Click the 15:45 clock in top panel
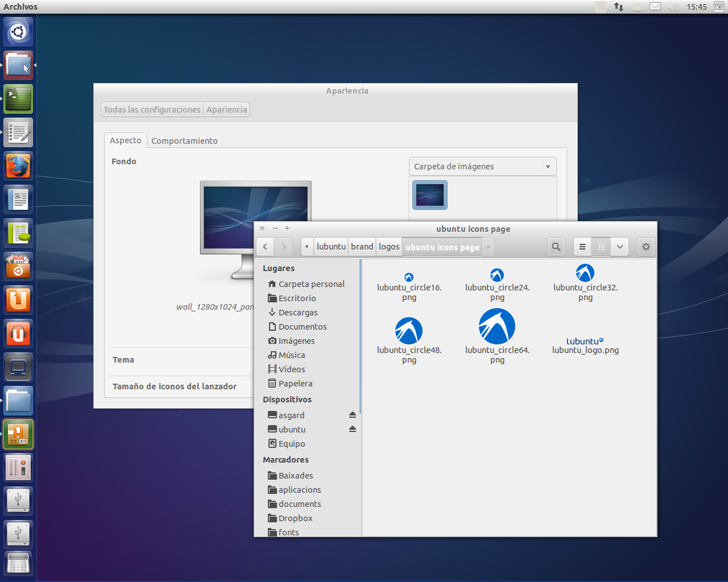Screen dimensions: 728x582 tap(696, 7)
